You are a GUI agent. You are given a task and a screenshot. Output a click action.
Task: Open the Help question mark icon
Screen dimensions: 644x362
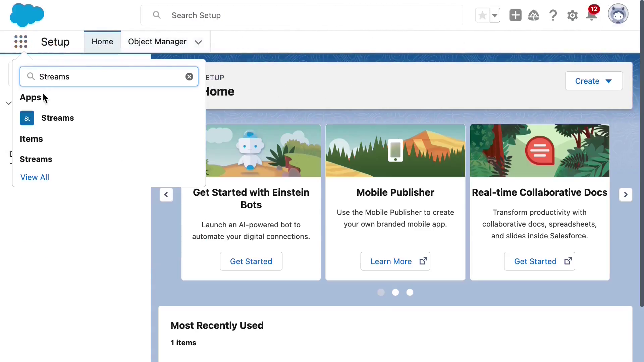point(553,15)
